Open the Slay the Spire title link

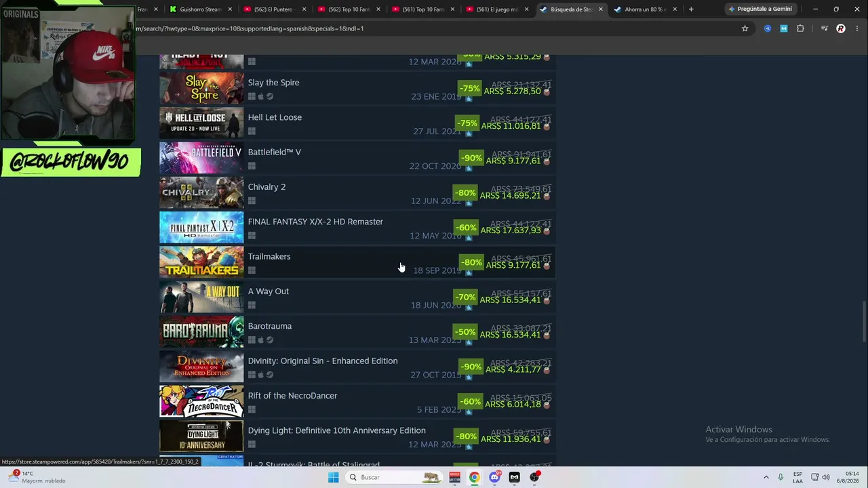tap(273, 83)
